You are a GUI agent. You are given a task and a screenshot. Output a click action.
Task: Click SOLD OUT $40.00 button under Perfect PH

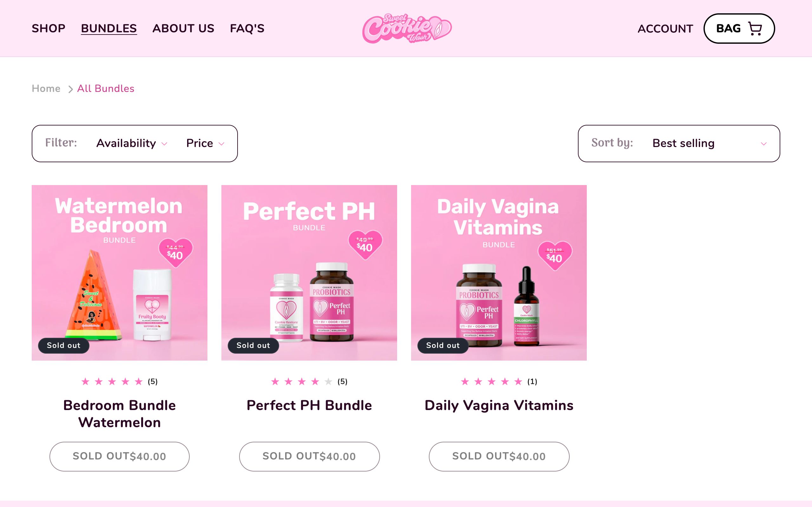[x=309, y=456]
